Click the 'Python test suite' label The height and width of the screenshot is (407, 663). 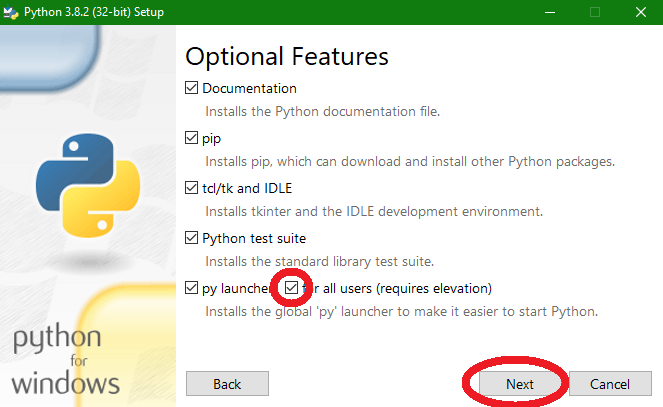tap(254, 238)
